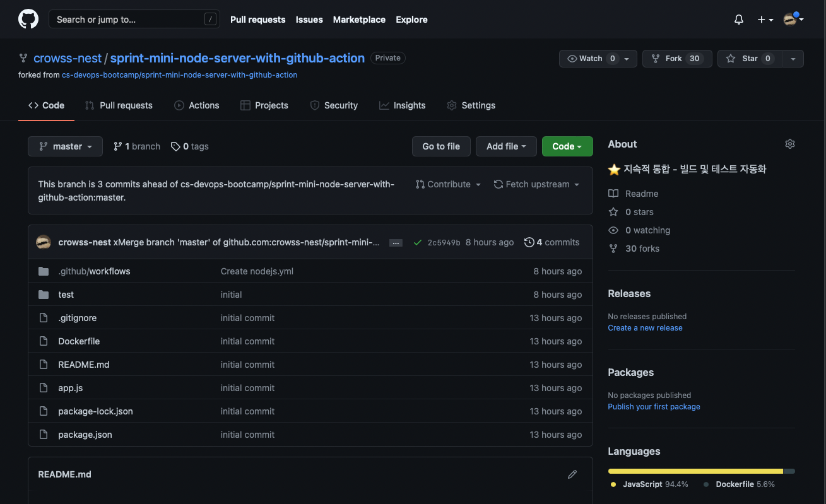Open the Readme link in About

[634, 194]
